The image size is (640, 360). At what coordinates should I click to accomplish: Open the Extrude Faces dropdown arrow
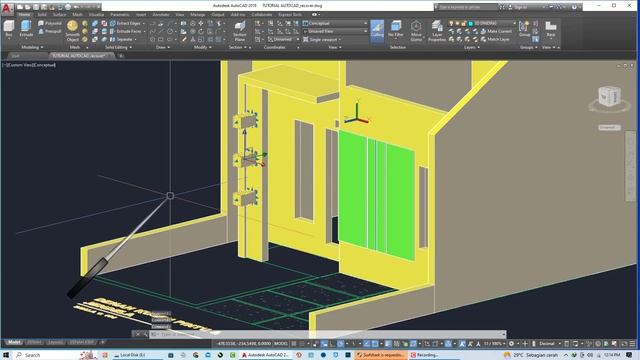144,31
